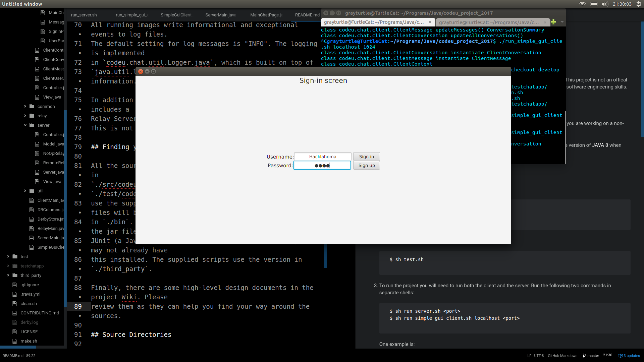Open LICENSE file in tree view
The width and height of the screenshot is (644, 362).
click(29, 332)
